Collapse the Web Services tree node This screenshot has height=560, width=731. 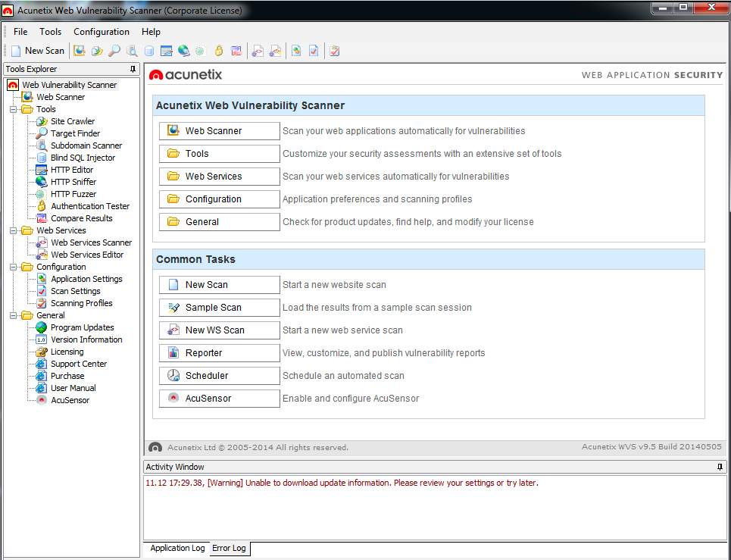[x=14, y=230]
